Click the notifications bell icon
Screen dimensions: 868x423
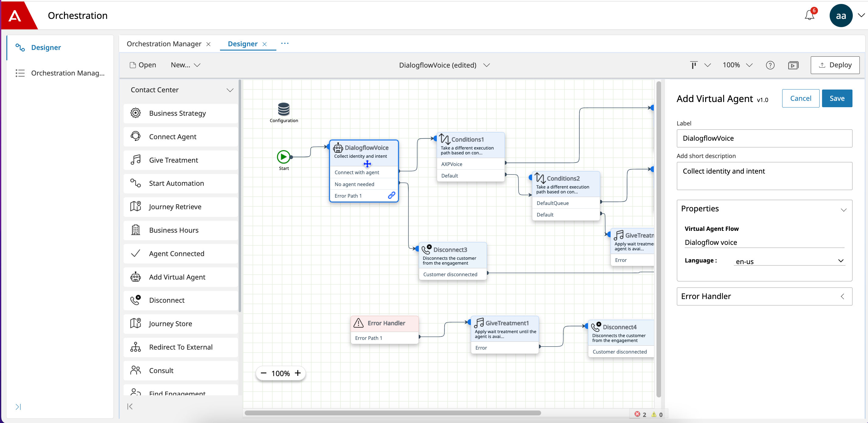pos(809,15)
